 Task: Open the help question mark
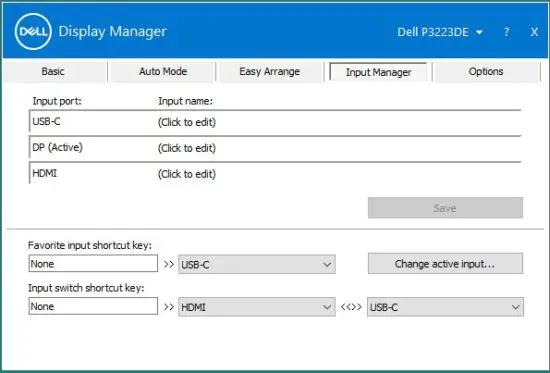click(x=506, y=32)
